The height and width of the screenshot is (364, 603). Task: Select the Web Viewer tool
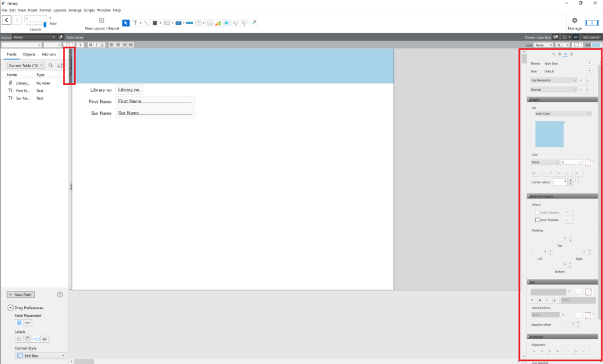tap(227, 22)
